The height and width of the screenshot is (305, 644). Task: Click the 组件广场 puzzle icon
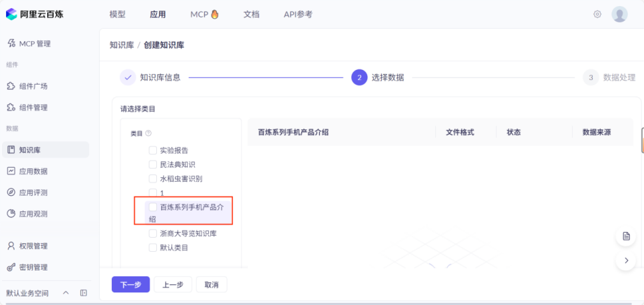pyautogui.click(x=11, y=87)
